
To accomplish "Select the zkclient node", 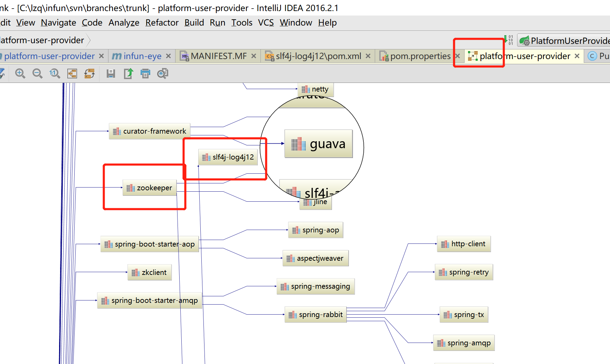I will pos(150,272).
